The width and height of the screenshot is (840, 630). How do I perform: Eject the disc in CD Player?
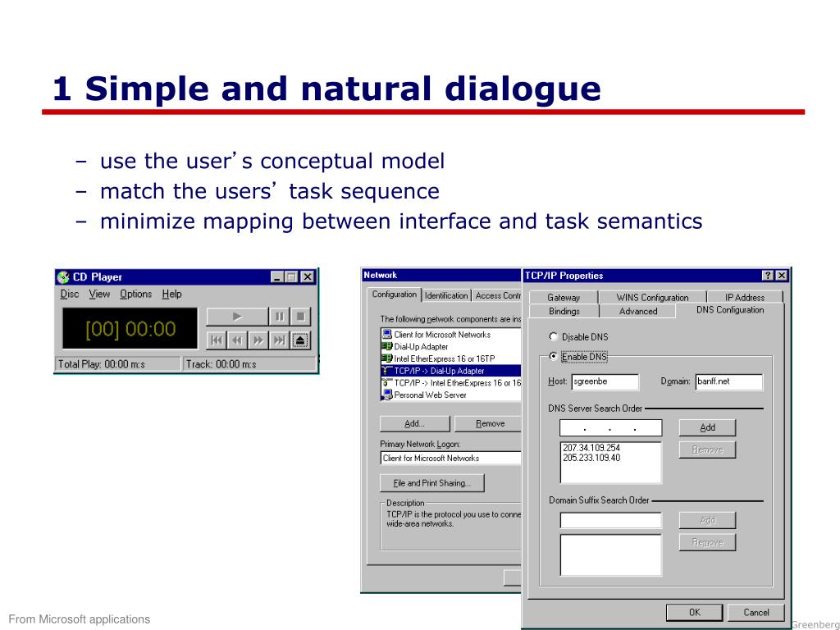click(300, 340)
